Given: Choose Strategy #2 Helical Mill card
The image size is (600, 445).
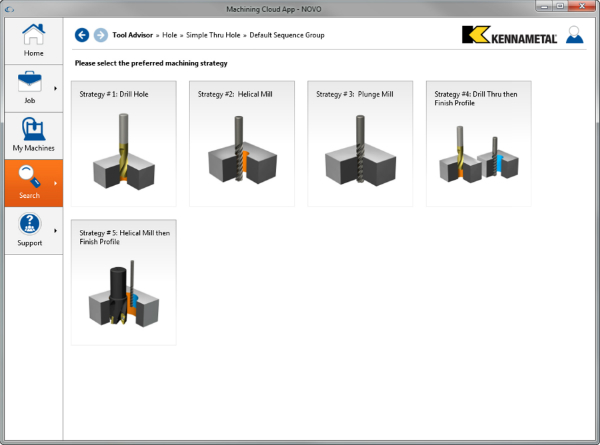Looking at the screenshot, I should 242,143.
